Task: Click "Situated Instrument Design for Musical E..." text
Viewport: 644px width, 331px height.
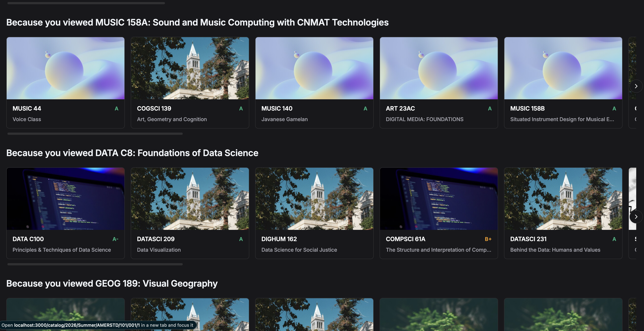Action: (x=562, y=119)
